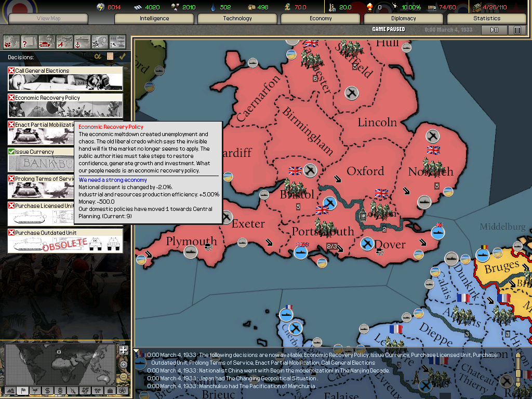Click the manpower value 20.0
This screenshot has width=532, height=399.
pos(345,7)
